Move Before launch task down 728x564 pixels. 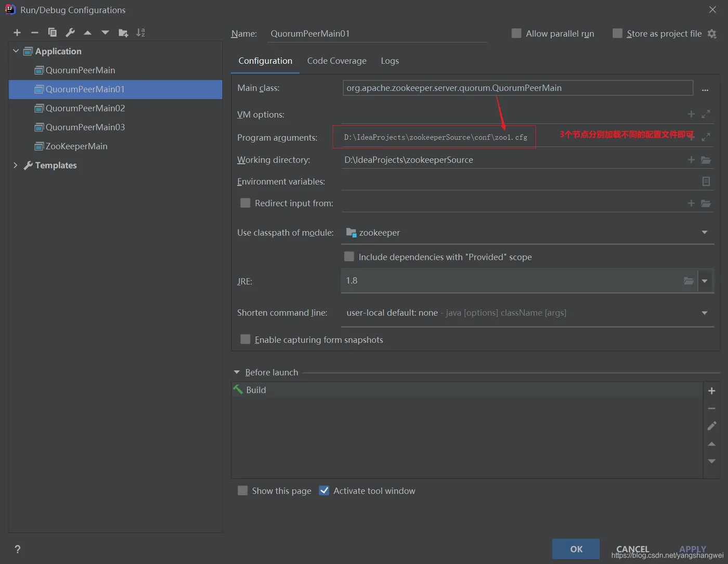(x=712, y=462)
